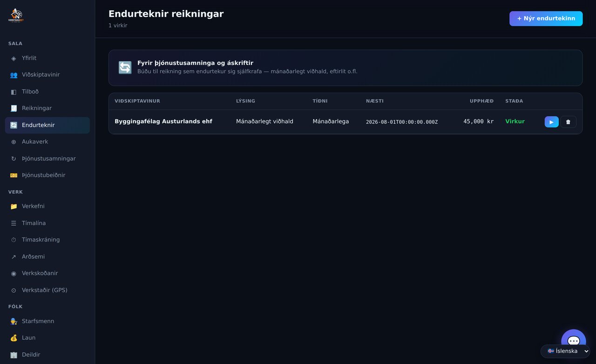Click the next date 2026-08-01 value
This screenshot has width=596, height=364.
tap(402, 122)
